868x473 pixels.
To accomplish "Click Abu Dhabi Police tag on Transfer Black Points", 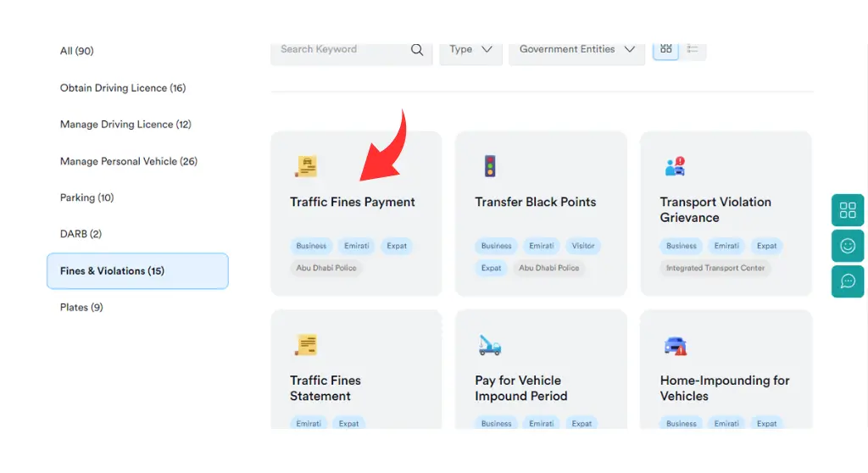I will coord(548,268).
